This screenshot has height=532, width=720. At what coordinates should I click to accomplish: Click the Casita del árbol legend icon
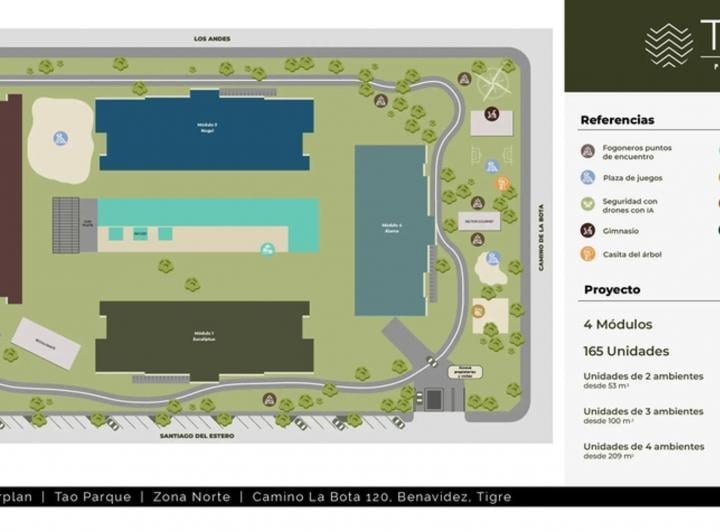[x=588, y=254]
